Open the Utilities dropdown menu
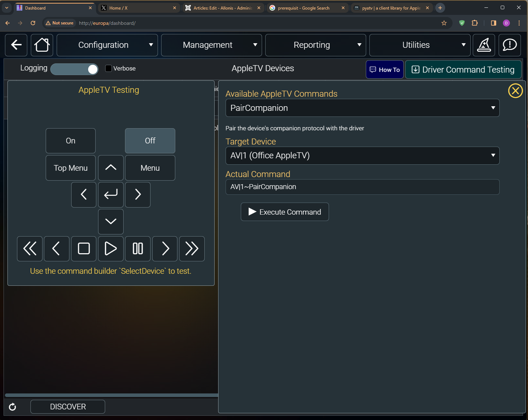The width and height of the screenshot is (528, 420). pyautogui.click(x=420, y=45)
